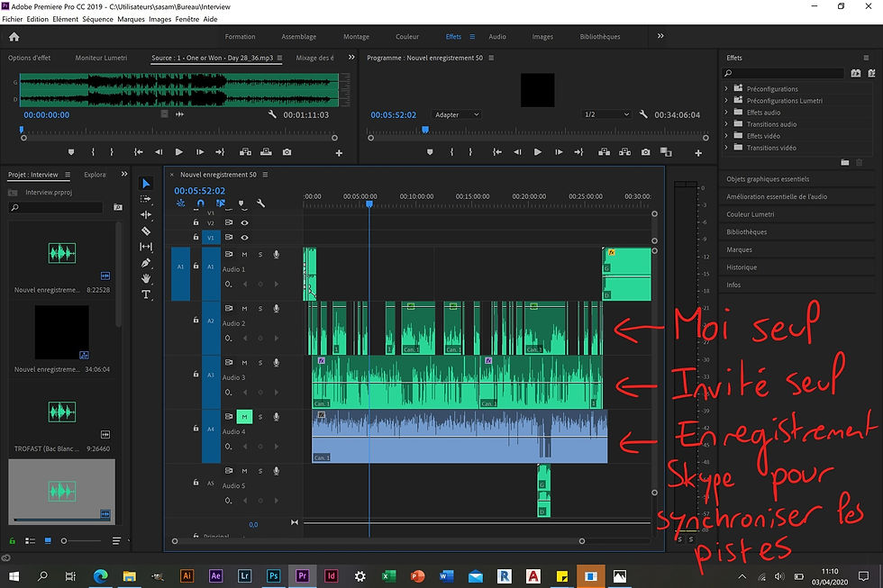Expand Préconfigurations Lumetri folder
Screen dimensions: 883x588
(726, 100)
